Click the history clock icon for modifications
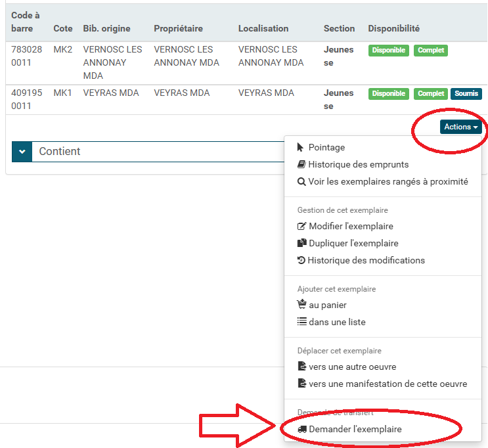The width and height of the screenshot is (488, 448). [x=301, y=260]
